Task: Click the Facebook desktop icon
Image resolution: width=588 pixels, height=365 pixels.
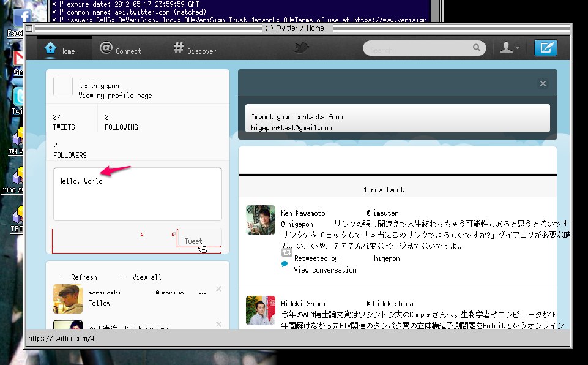Action: 18,22
